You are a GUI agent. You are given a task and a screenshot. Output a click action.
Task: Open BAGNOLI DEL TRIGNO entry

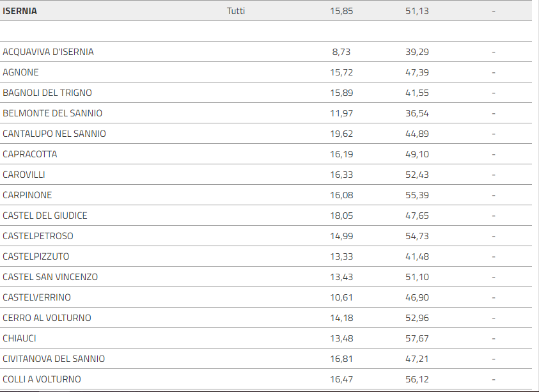pyautogui.click(x=47, y=93)
